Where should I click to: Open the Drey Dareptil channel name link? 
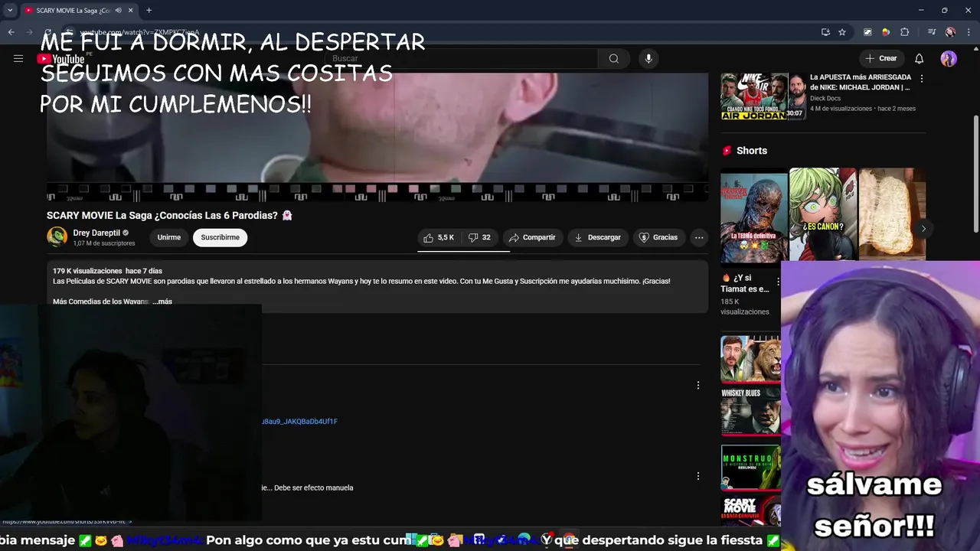[x=96, y=233]
